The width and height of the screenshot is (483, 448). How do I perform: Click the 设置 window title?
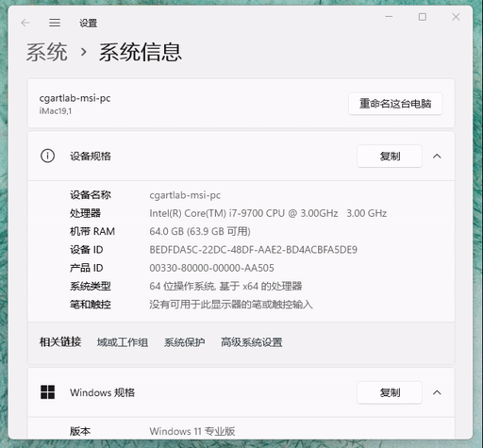[x=88, y=23]
